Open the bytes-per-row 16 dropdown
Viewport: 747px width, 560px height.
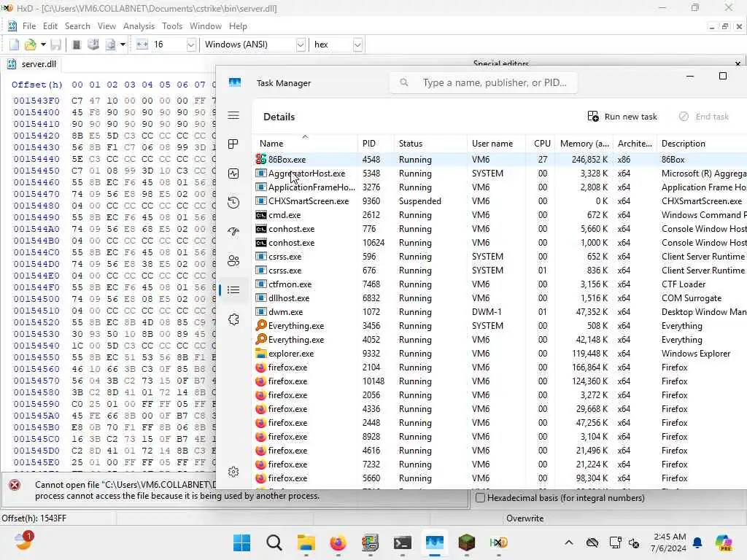pyautogui.click(x=191, y=44)
